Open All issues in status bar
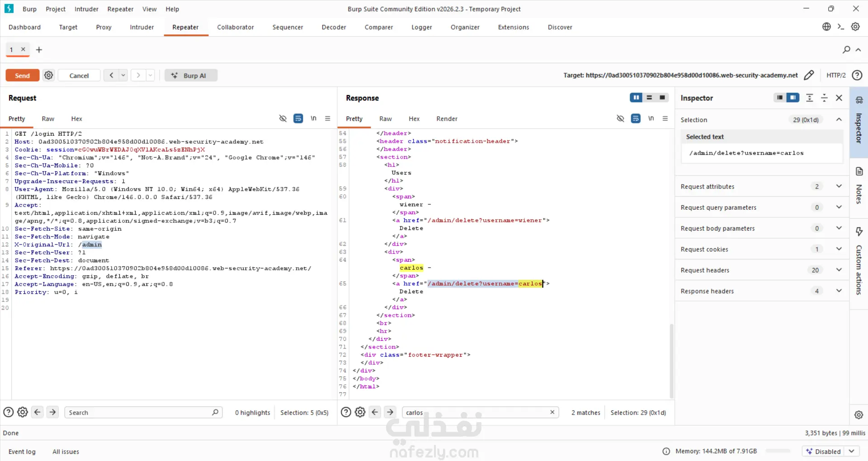The height and width of the screenshot is (461, 868). pyautogui.click(x=66, y=452)
